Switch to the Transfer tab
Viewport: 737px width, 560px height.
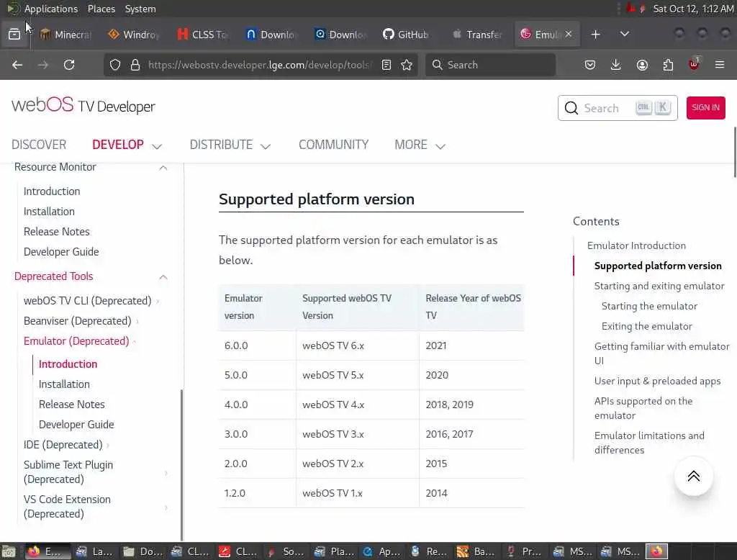pos(478,35)
